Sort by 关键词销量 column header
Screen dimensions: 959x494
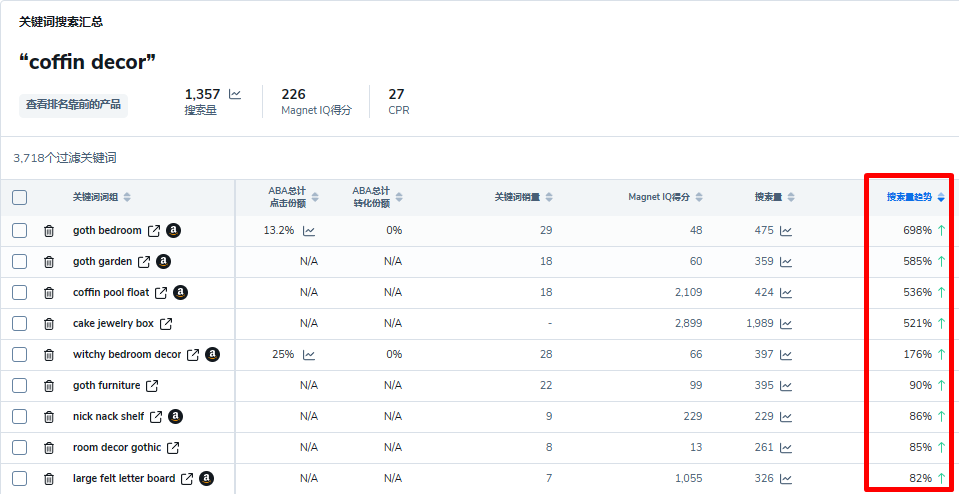(x=523, y=197)
